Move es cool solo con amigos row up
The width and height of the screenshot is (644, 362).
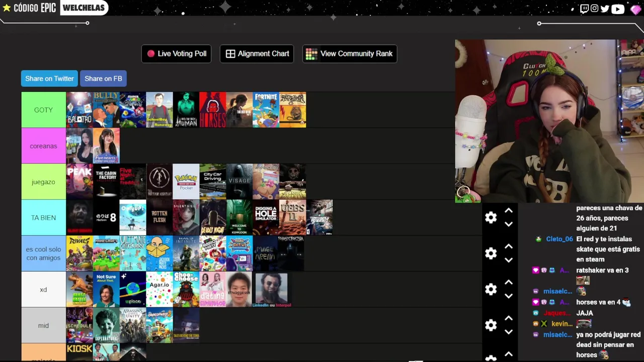pyautogui.click(x=509, y=246)
